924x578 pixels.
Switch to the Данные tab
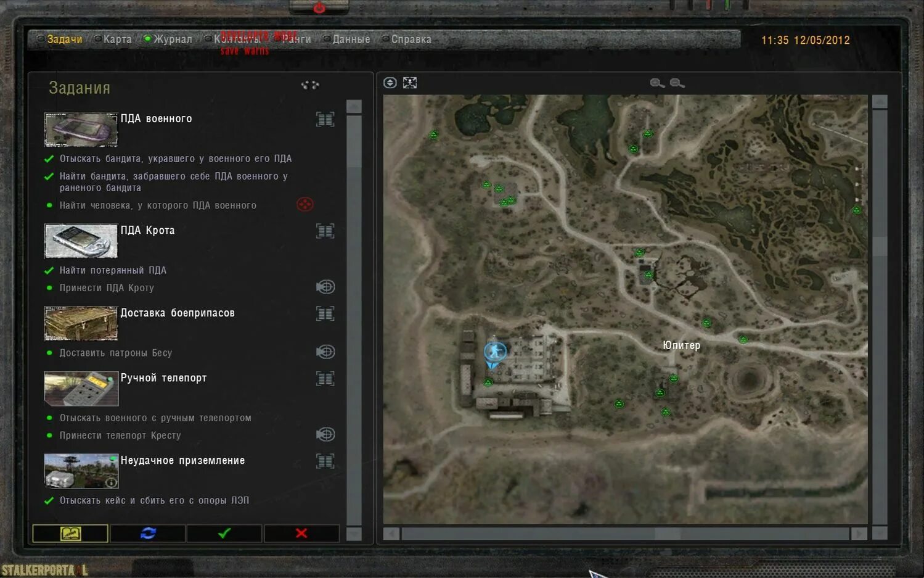click(351, 39)
